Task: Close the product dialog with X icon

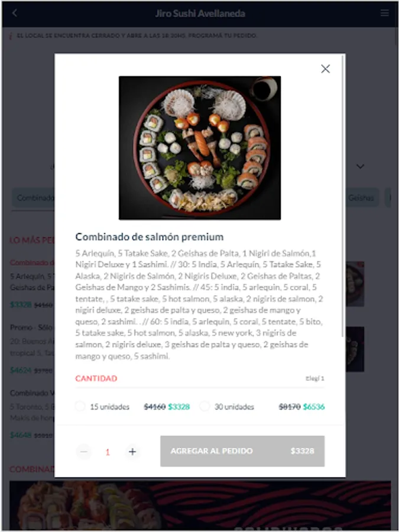Action: tap(325, 69)
